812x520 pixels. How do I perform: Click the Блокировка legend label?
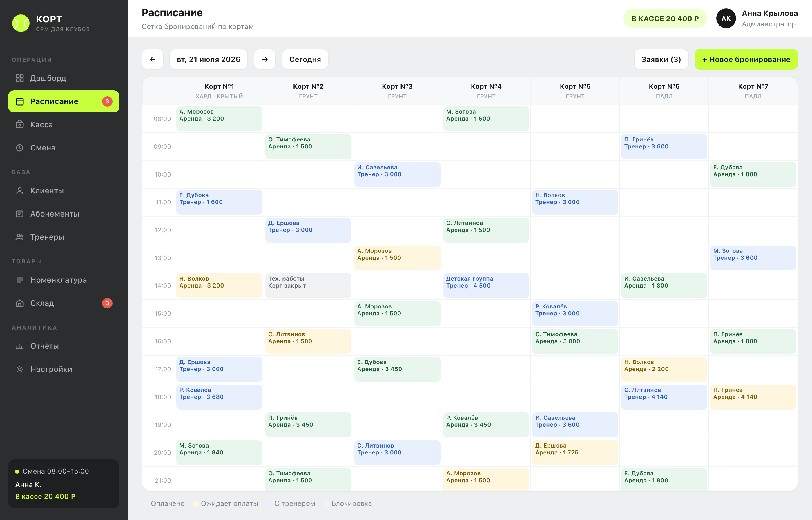[x=351, y=504]
